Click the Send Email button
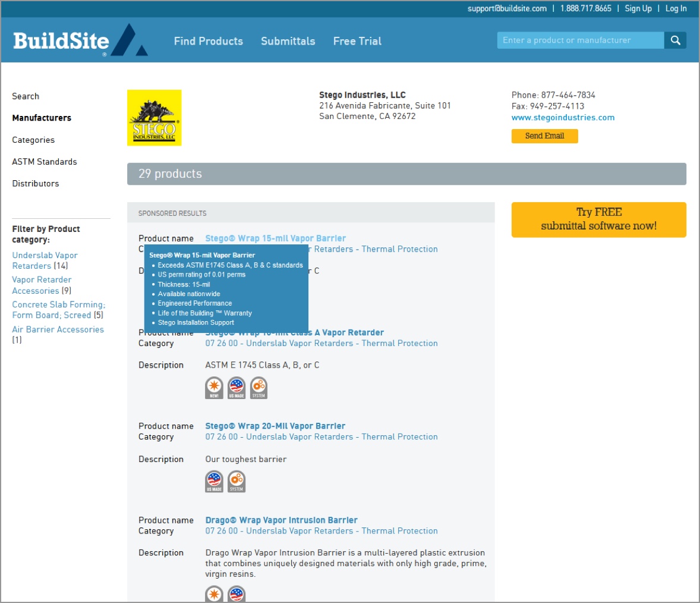Image resolution: width=700 pixels, height=603 pixels. [545, 136]
